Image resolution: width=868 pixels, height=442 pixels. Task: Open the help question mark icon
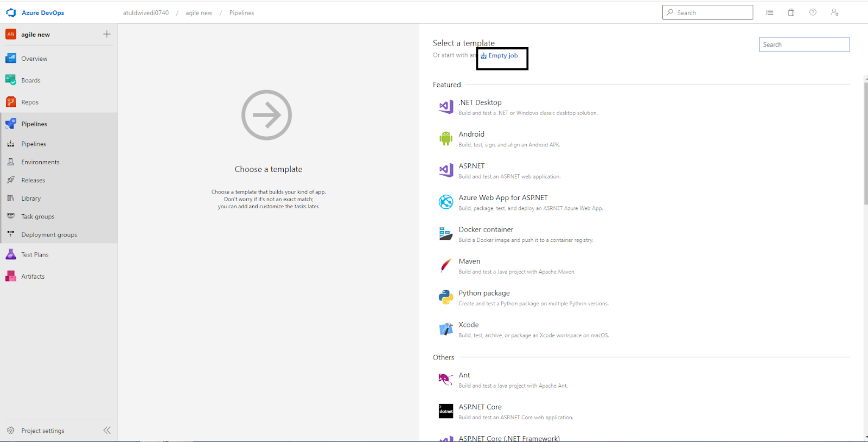pyautogui.click(x=813, y=12)
